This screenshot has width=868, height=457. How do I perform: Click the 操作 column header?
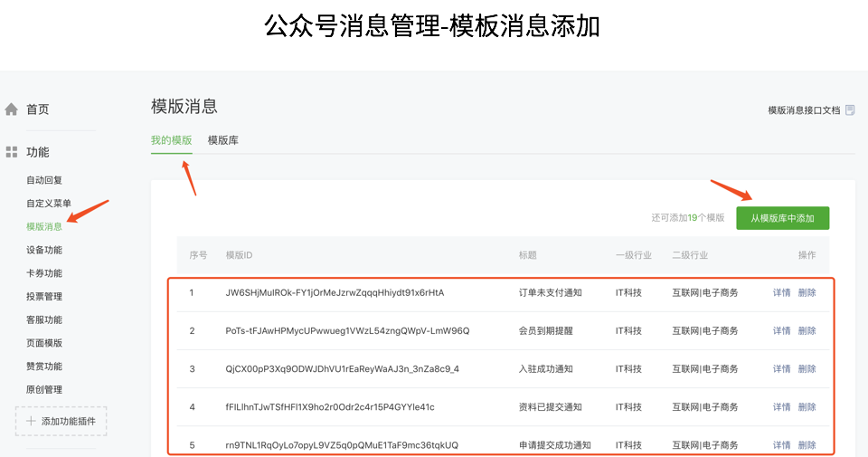(x=807, y=255)
